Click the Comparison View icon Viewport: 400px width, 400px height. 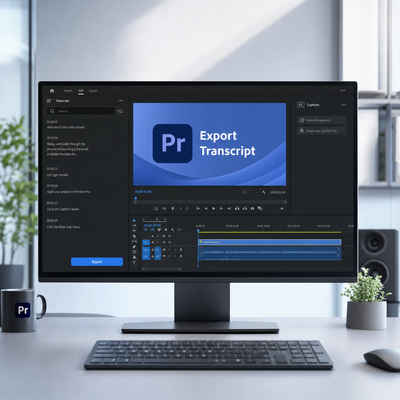[x=260, y=208]
